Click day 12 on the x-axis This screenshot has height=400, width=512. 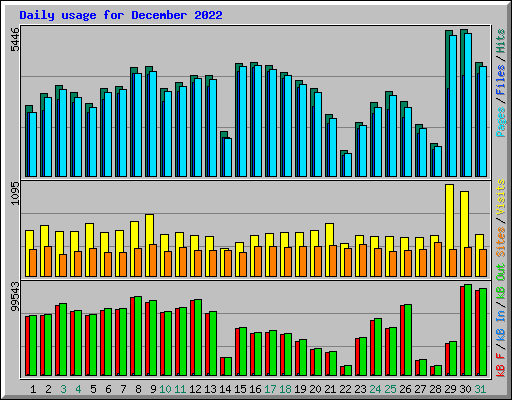[x=195, y=389]
